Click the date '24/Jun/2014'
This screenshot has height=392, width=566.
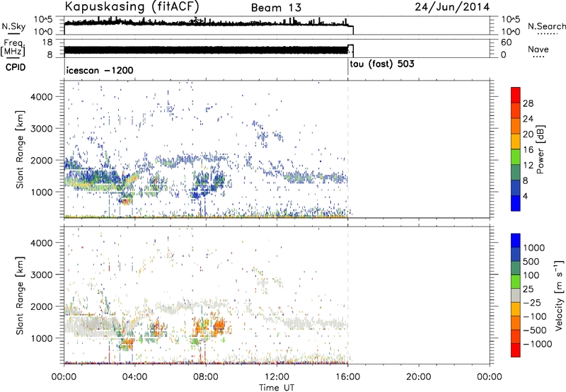pos(452,7)
